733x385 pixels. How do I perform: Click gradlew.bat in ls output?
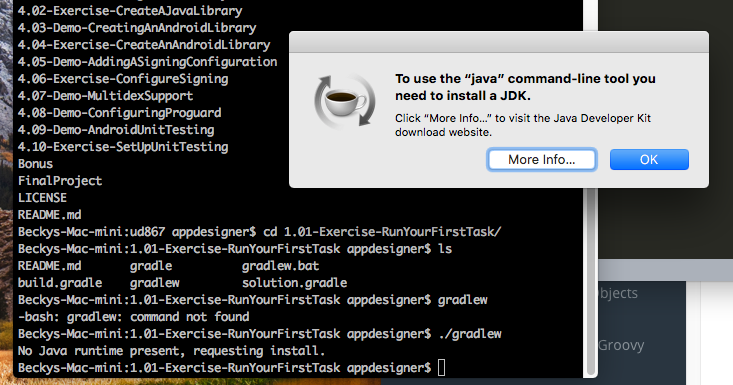coord(280,266)
